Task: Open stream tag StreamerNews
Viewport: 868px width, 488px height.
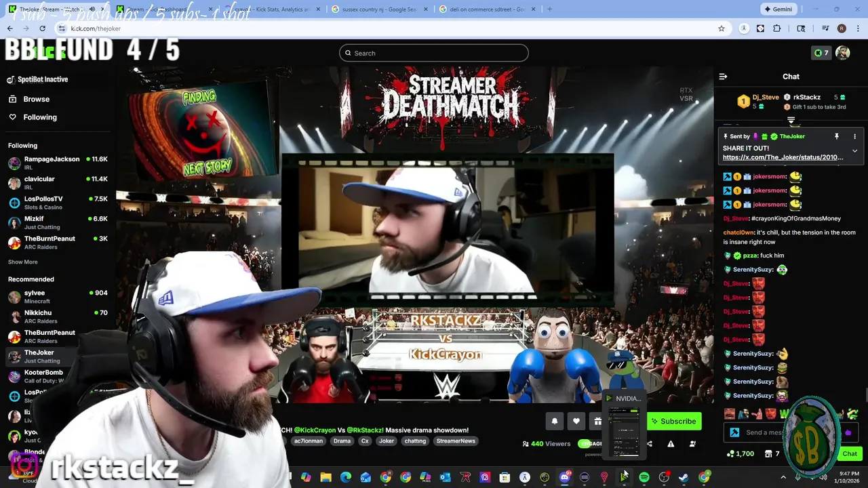Action: pyautogui.click(x=456, y=441)
